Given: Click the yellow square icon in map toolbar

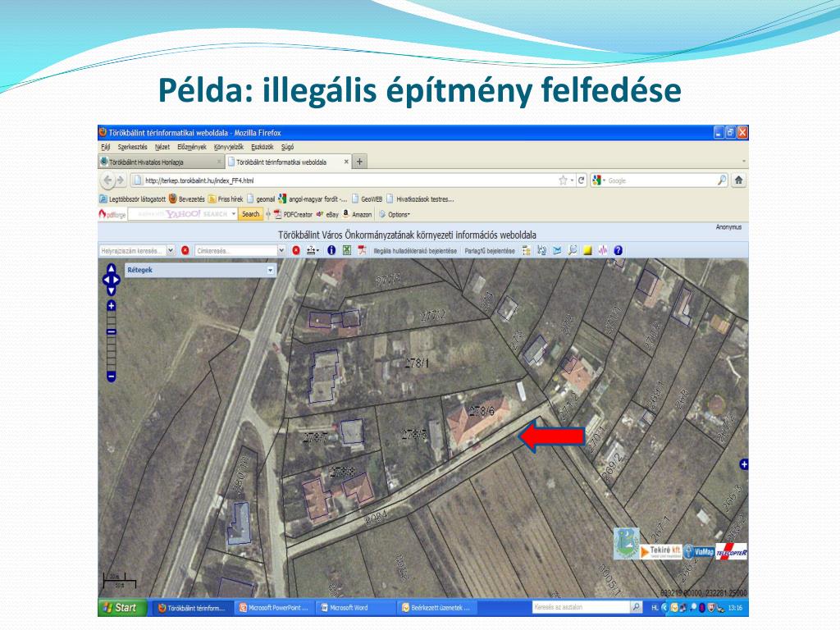Looking at the screenshot, I should (587, 250).
